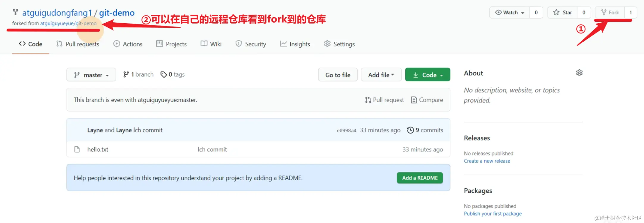Image resolution: width=644 pixels, height=223 pixels.
Task: Click the Go to file button
Action: (x=338, y=75)
